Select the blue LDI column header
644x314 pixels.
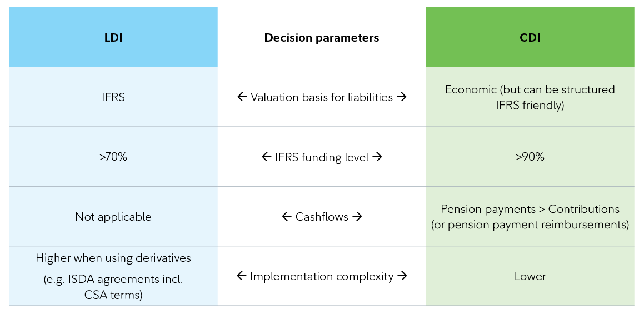tap(113, 38)
